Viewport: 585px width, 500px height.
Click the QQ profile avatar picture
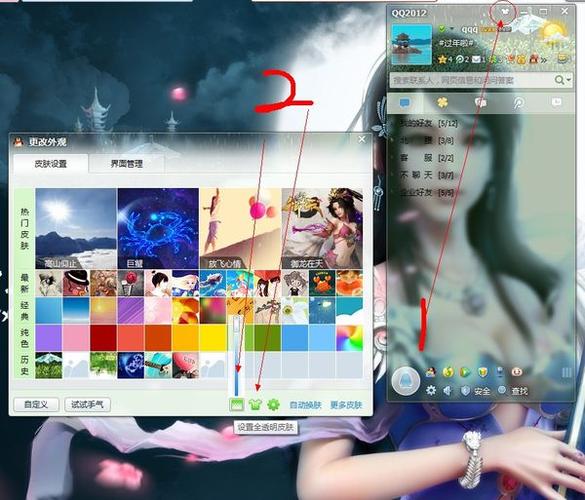tap(412, 44)
